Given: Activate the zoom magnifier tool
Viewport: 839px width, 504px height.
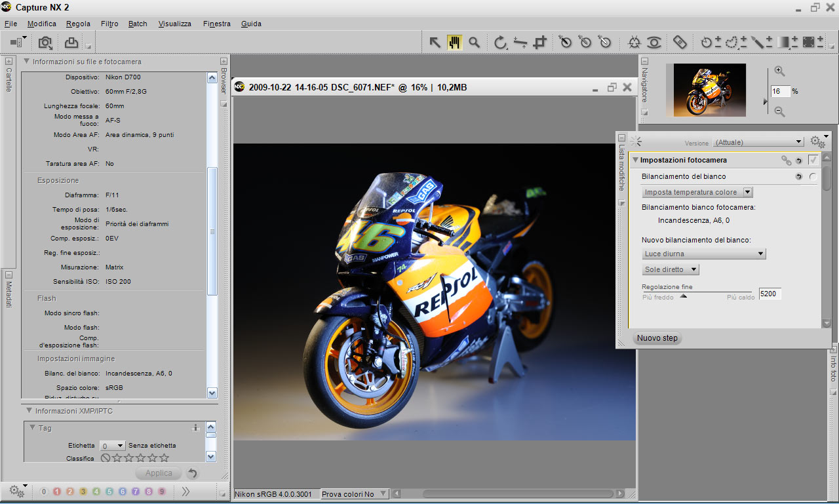Looking at the screenshot, I should [x=474, y=43].
